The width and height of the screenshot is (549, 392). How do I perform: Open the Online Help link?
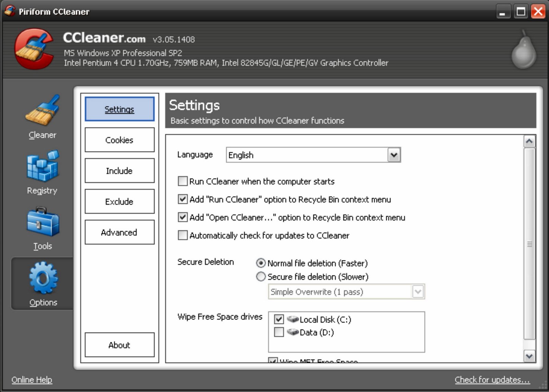32,380
